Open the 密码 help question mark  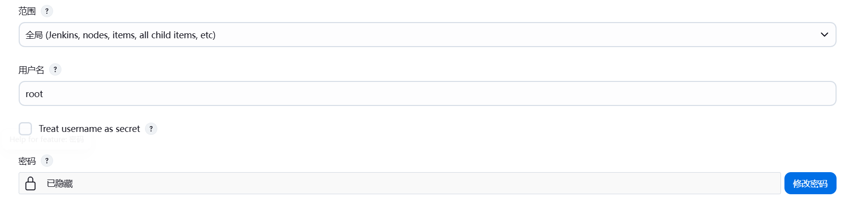(x=47, y=160)
